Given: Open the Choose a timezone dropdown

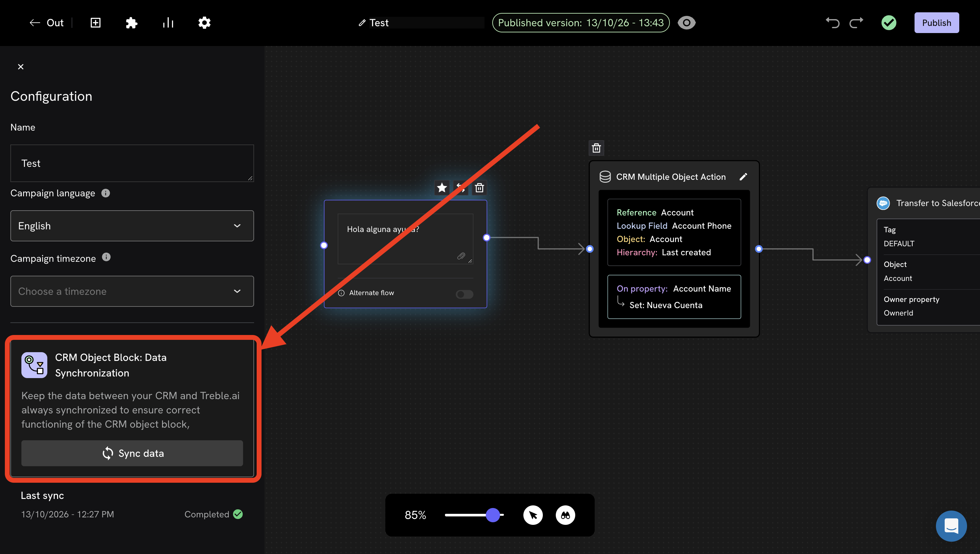Looking at the screenshot, I should point(132,291).
